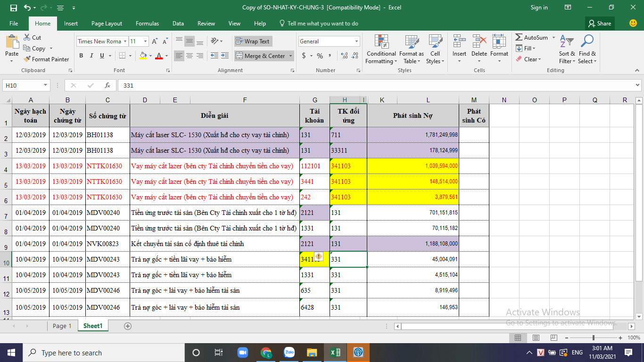This screenshot has width=644, height=362.
Task: Toggle Underline formatting
Action: [x=102, y=56]
